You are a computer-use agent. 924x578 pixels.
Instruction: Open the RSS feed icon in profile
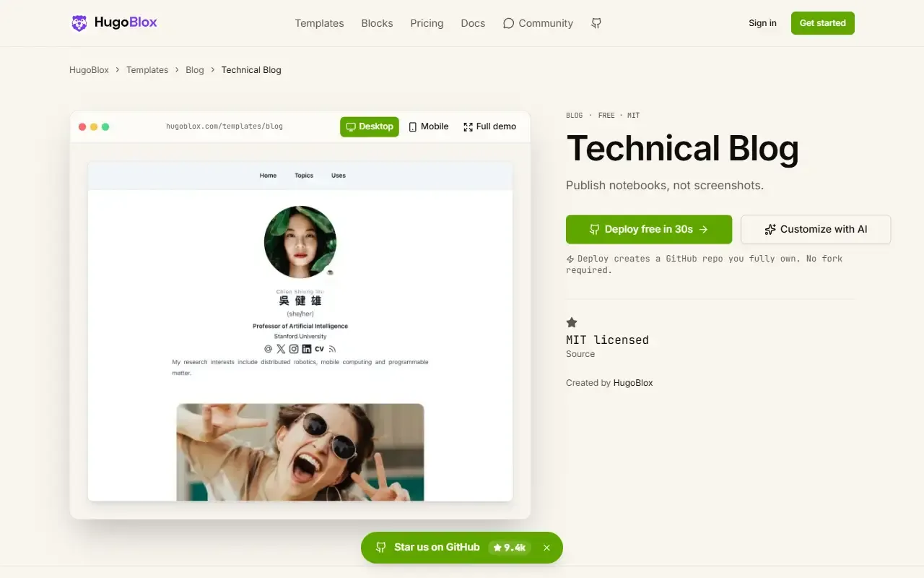point(332,349)
